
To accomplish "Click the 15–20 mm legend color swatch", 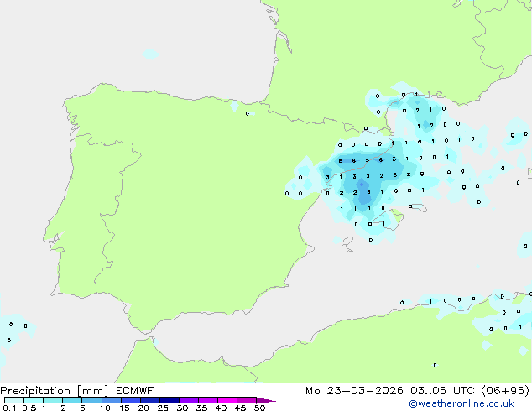I will click(131, 400).
